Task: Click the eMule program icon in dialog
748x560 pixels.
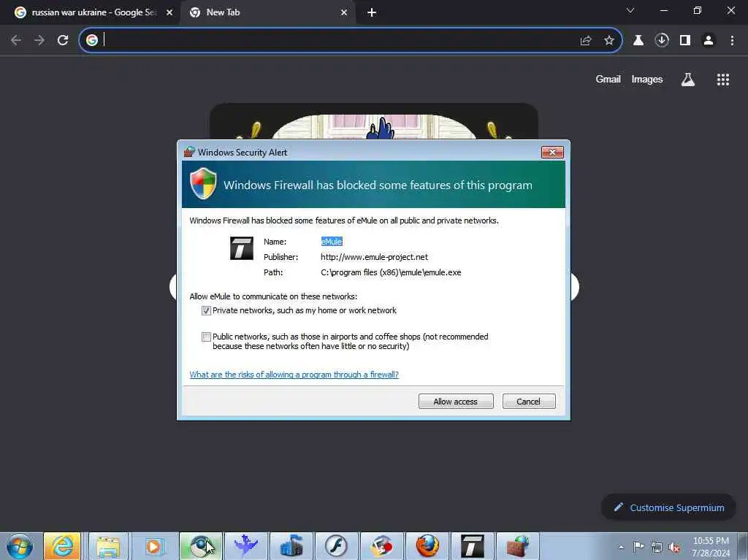Action: click(241, 248)
